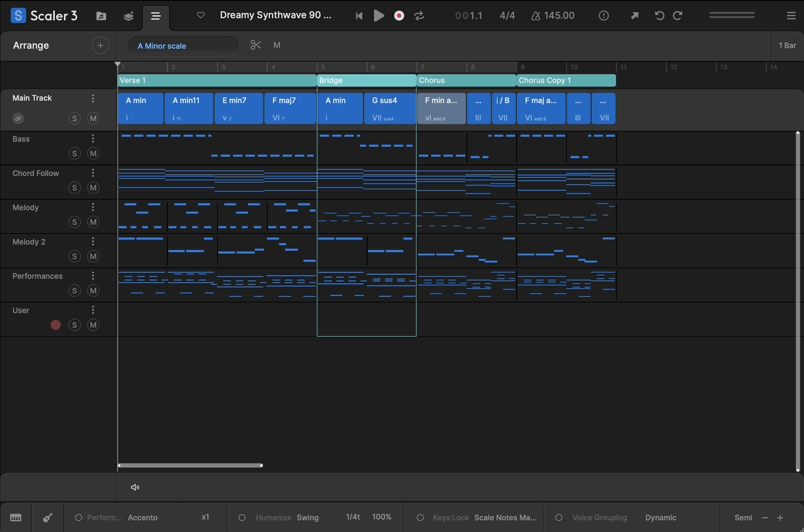The height and width of the screenshot is (532, 804).
Task: Undo the last action
Action: click(659, 16)
